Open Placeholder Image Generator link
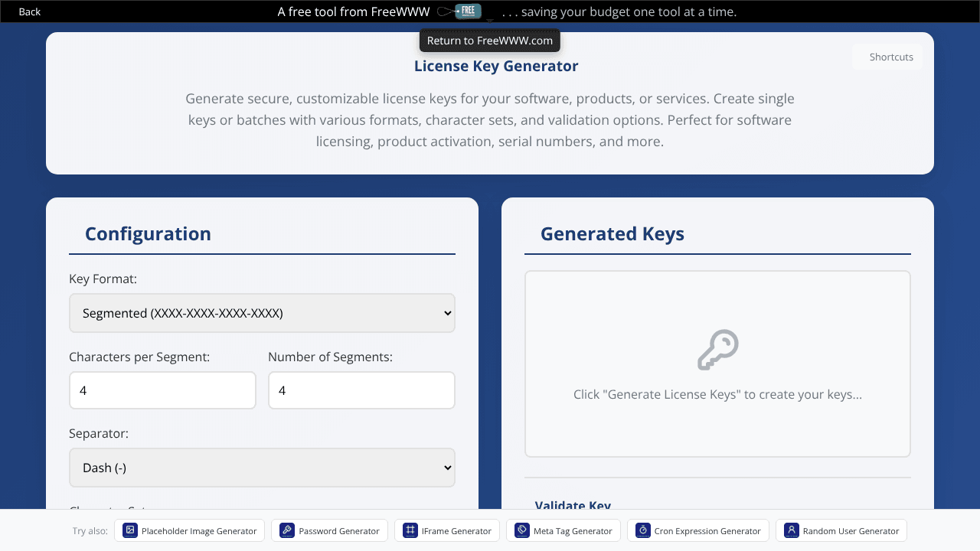The height and width of the screenshot is (551, 980). (190, 530)
